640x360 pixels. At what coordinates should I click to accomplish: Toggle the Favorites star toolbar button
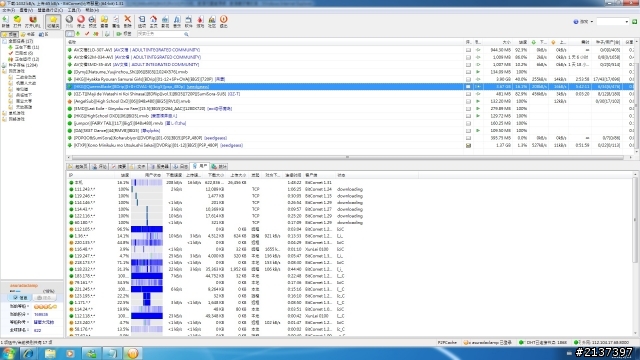53,21
